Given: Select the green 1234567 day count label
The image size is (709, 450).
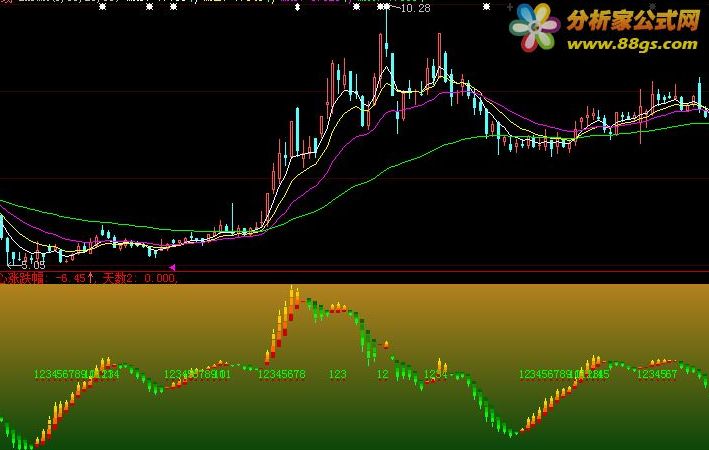Looking at the screenshot, I should (657, 374).
